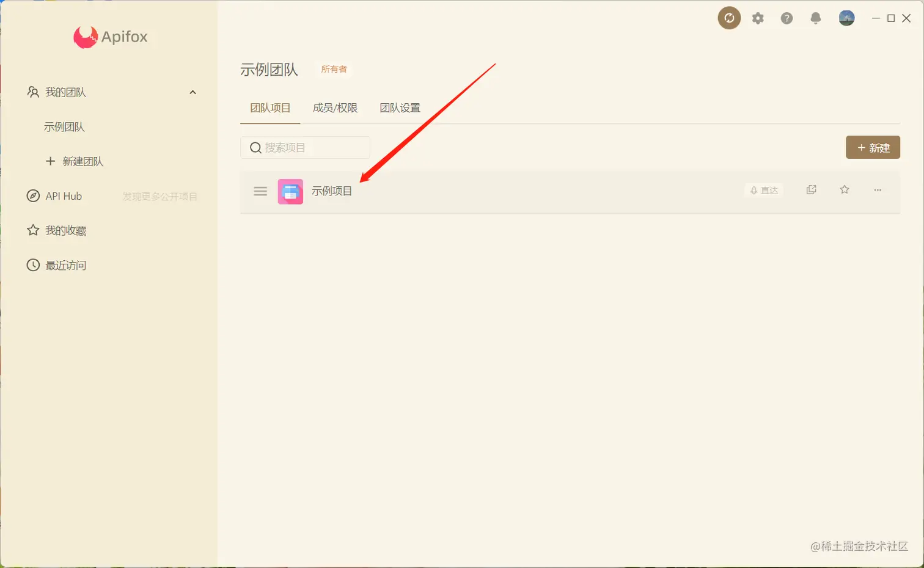Open the notifications bell
Viewport: 924px width, 568px height.
(x=815, y=18)
